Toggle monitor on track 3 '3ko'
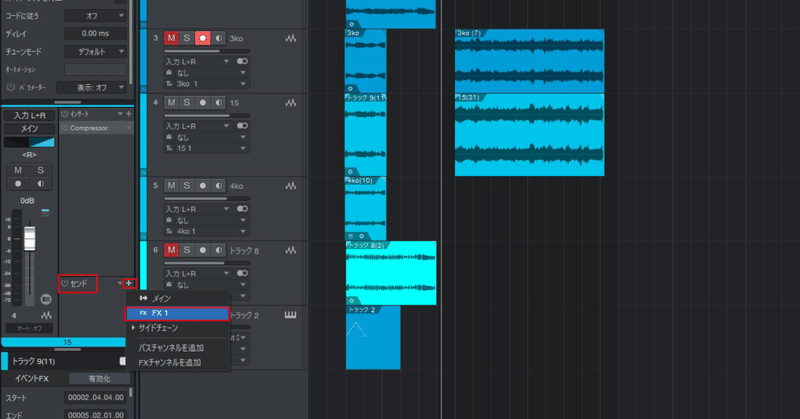This screenshot has height=419, width=800. (x=218, y=38)
